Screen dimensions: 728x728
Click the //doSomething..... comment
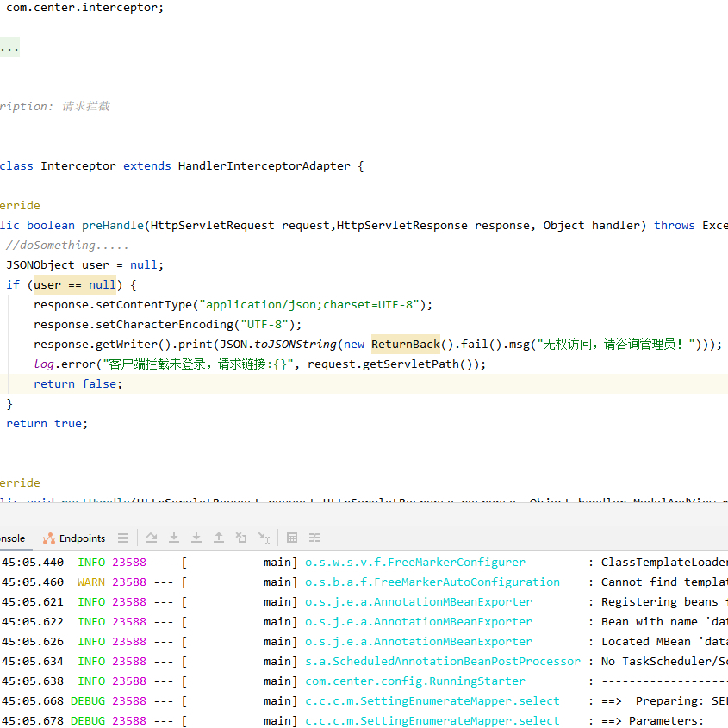67,246
